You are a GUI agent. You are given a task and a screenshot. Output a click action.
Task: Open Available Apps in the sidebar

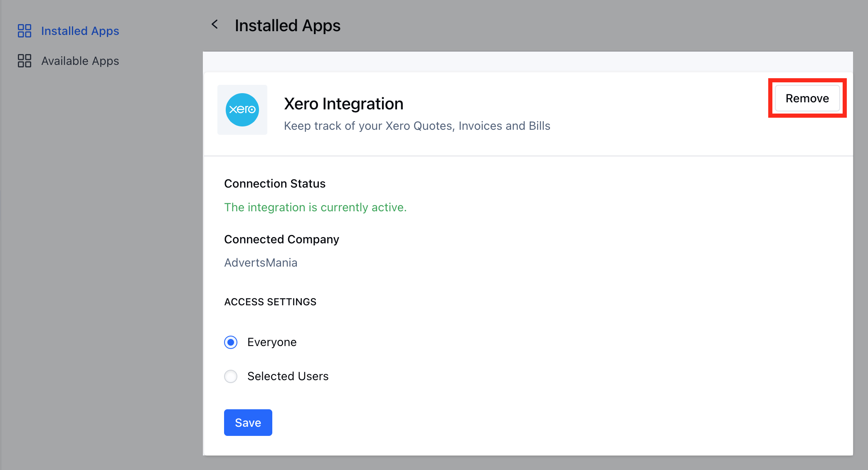coord(80,61)
